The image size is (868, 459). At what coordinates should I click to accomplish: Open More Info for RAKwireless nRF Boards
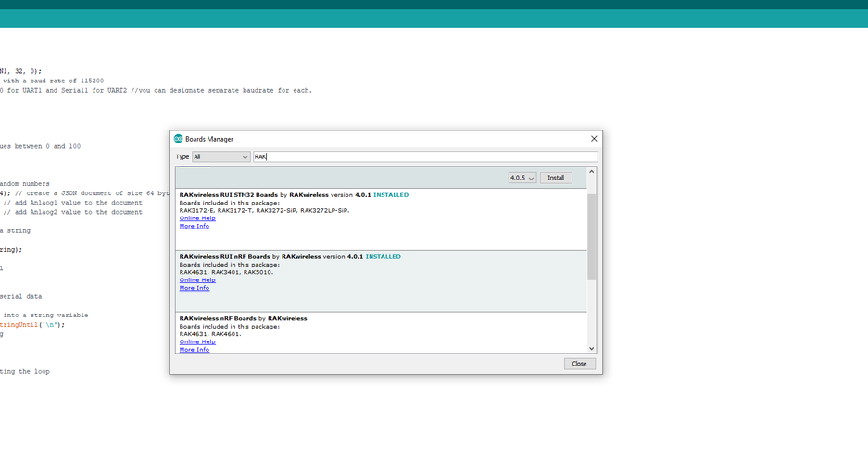click(195, 350)
